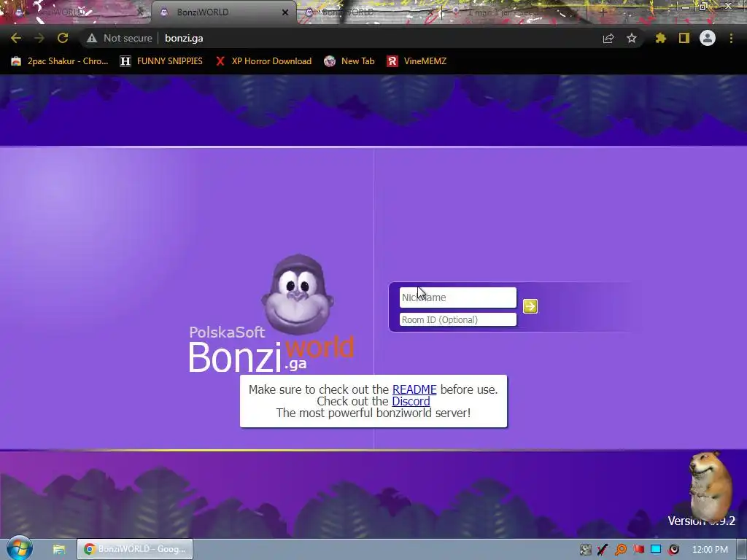747x560 pixels.
Task: Open the Chrome three-dot menu
Action: (x=731, y=38)
